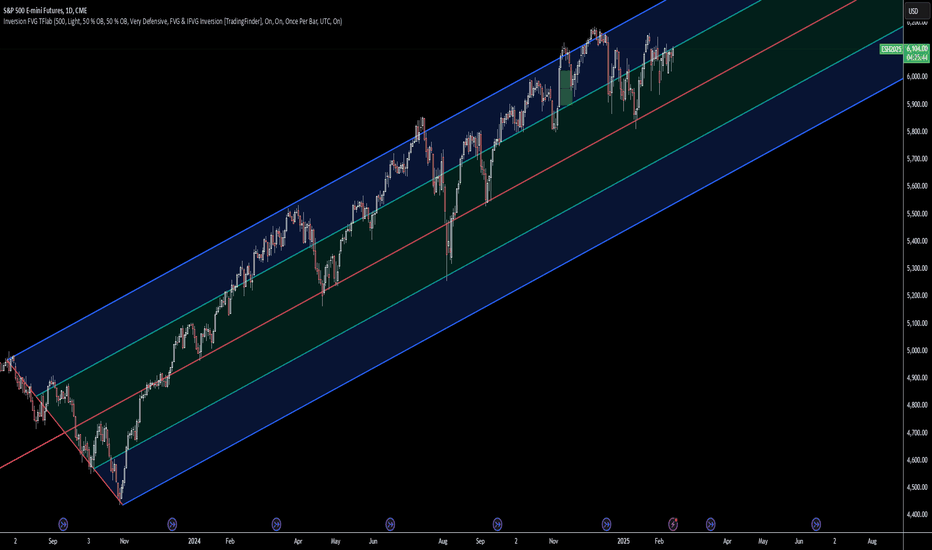This screenshot has width=932, height=550.
Task: Click the 5,600.00 price axis label
Action: 917,186
